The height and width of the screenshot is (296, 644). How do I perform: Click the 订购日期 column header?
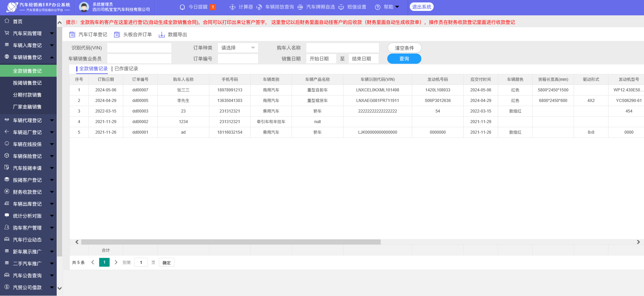pyautogui.click(x=106, y=79)
